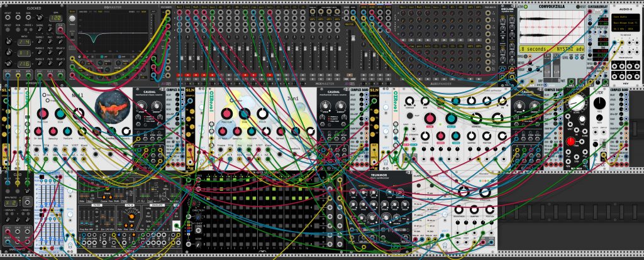The width and height of the screenshot is (644, 260).
Task: Click the orange LFO Wave knob on bottom synth
Action: [x=132, y=215]
